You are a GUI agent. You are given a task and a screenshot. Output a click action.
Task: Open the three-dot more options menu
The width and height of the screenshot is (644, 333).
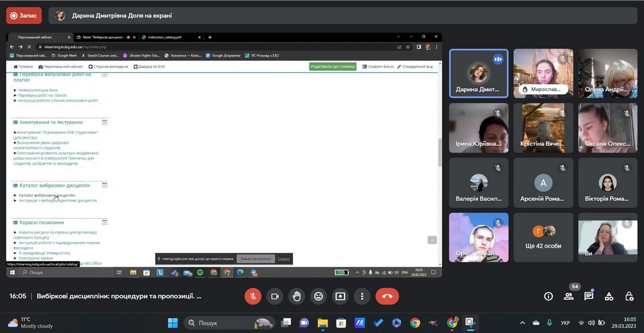[362, 296]
